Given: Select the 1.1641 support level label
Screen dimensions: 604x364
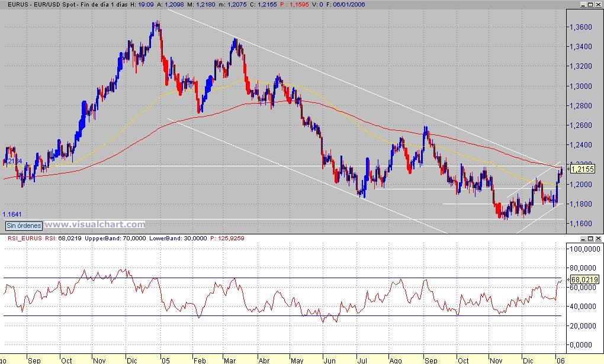Looking at the screenshot, I should pyautogui.click(x=12, y=214).
